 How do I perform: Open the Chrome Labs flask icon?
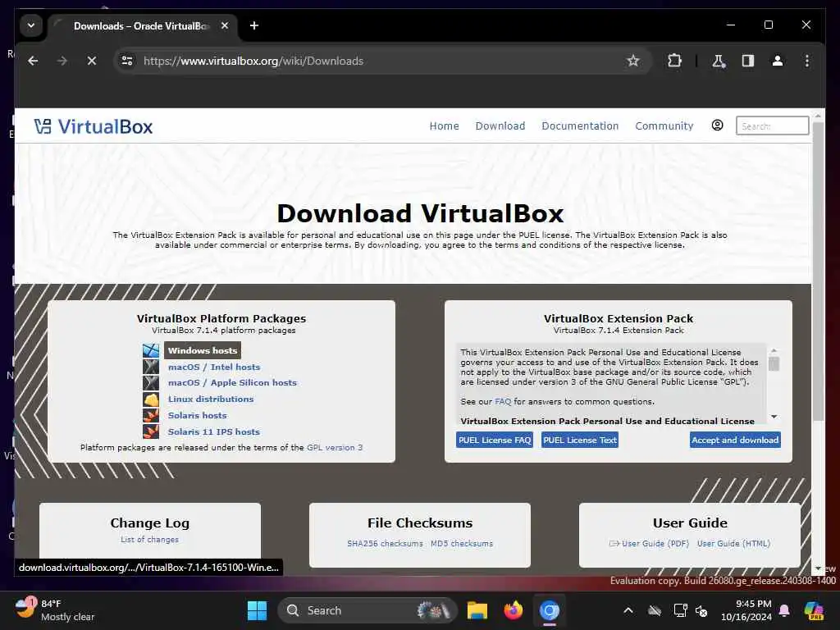click(x=719, y=61)
